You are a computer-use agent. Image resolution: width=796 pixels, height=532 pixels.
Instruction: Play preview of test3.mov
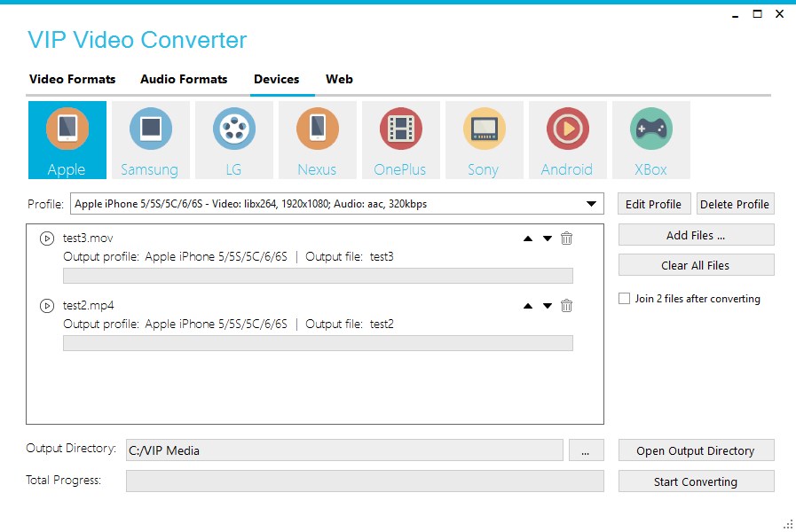[47, 239]
